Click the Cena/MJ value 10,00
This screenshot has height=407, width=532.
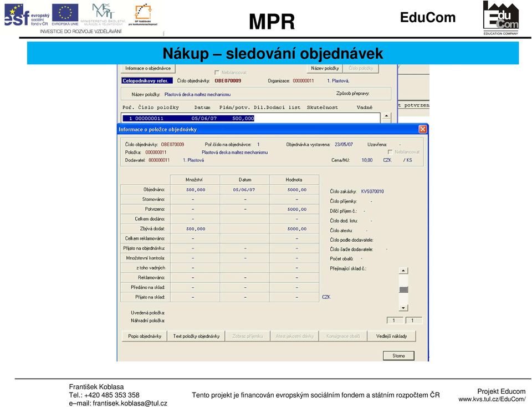(x=367, y=160)
